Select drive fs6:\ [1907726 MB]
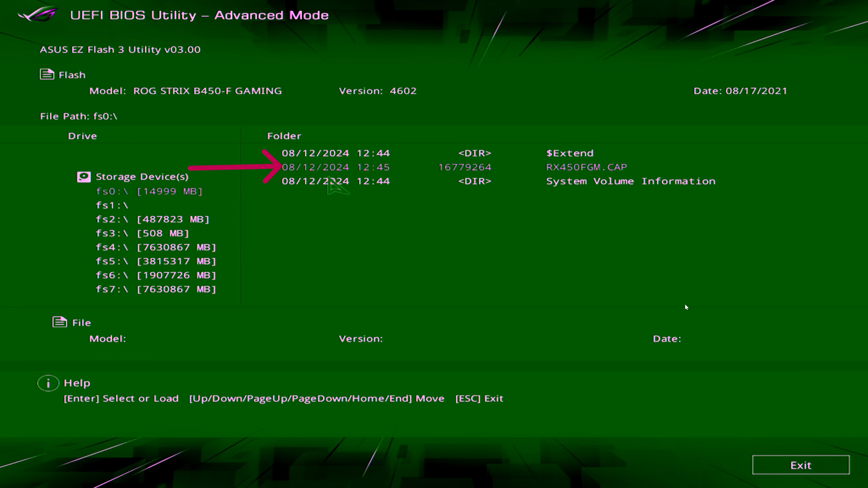This screenshot has width=868, height=488. (156, 275)
